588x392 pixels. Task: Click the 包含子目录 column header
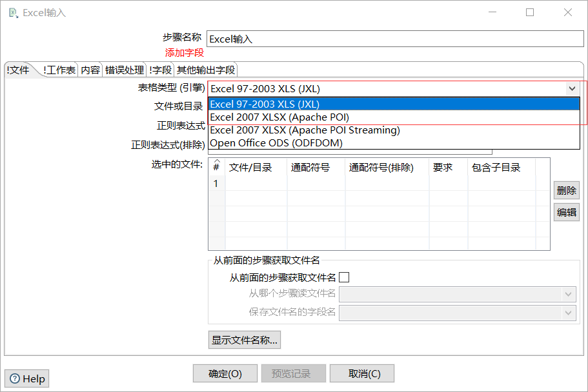[502, 167]
